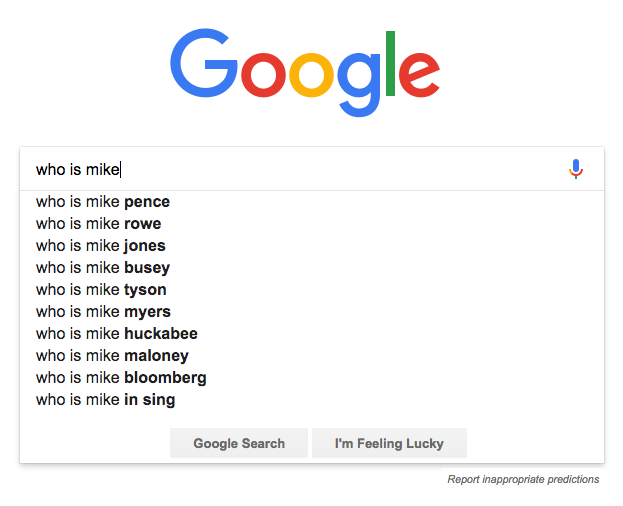Click the yellow letter o in logo

pyautogui.click(x=311, y=75)
